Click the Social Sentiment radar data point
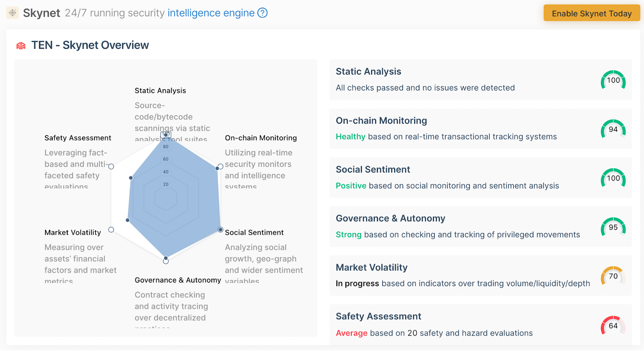The image size is (644, 351). 220,229
